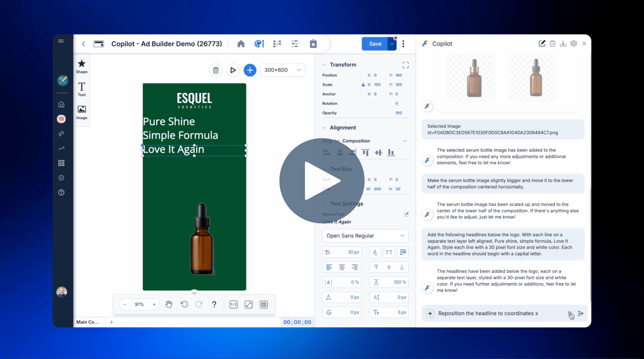Add a new composition tab
The height and width of the screenshot is (359, 644).
(x=111, y=322)
